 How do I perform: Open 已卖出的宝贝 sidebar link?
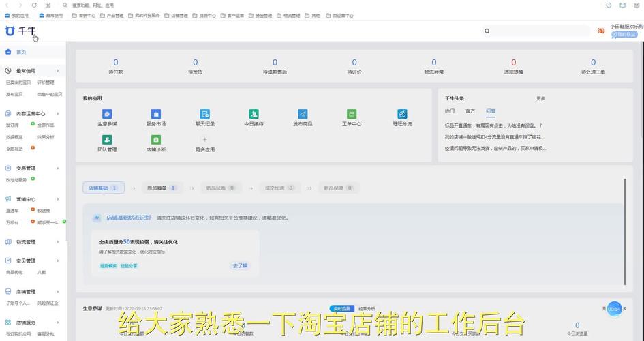(18, 82)
